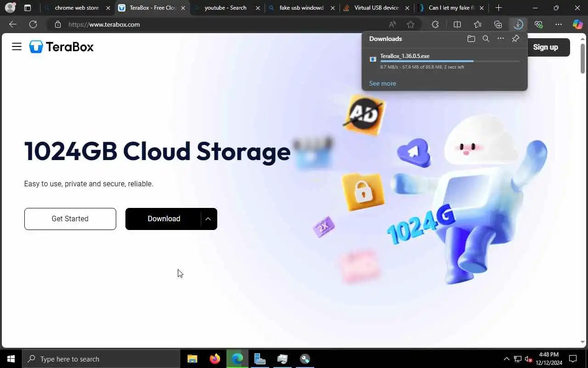
Task: Activate Read aloud icon in address bar
Action: click(392, 24)
